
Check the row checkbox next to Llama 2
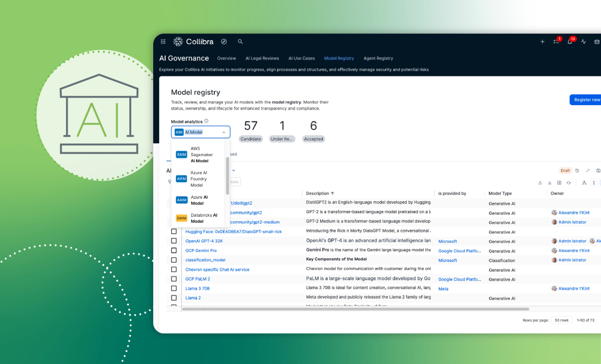click(174, 298)
